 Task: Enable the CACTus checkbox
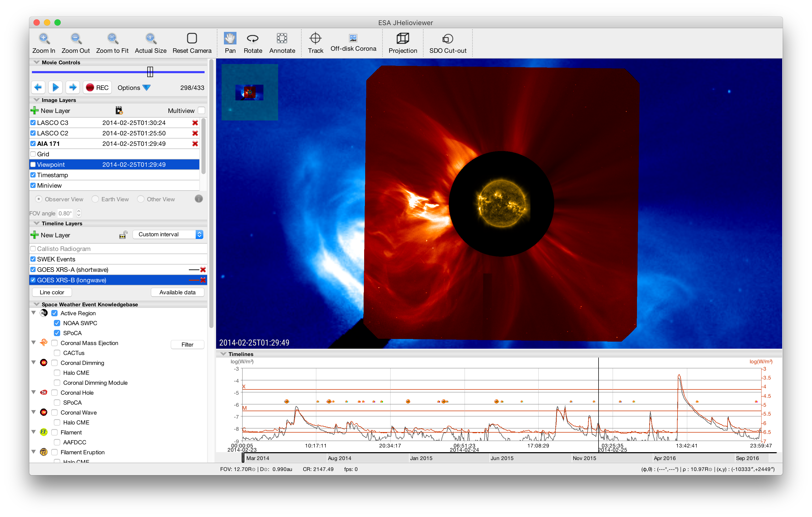coord(57,353)
